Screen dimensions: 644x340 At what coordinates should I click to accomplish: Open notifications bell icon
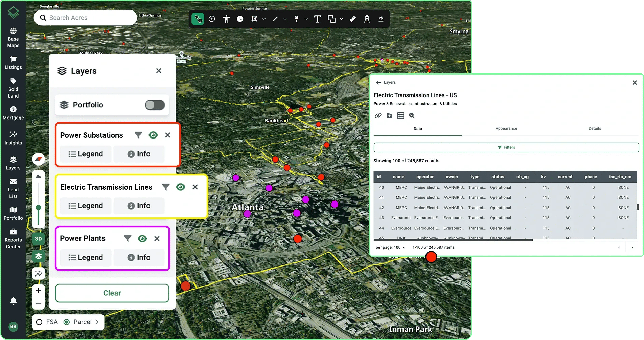pyautogui.click(x=14, y=301)
